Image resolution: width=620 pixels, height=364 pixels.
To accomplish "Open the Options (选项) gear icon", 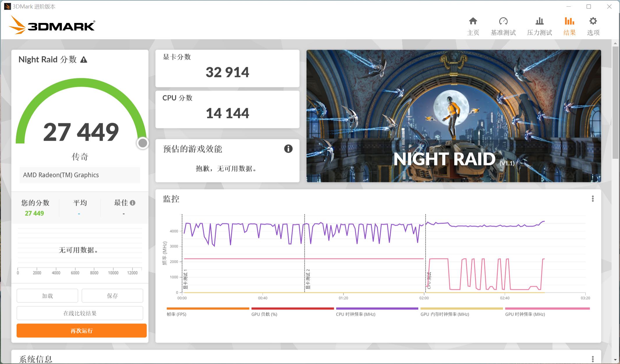I will click(x=593, y=21).
